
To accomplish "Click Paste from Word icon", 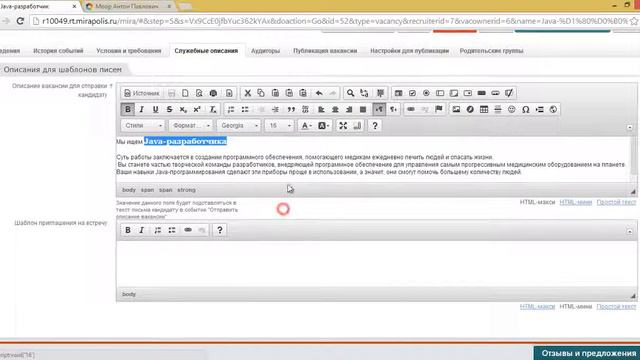I will coord(303,93).
